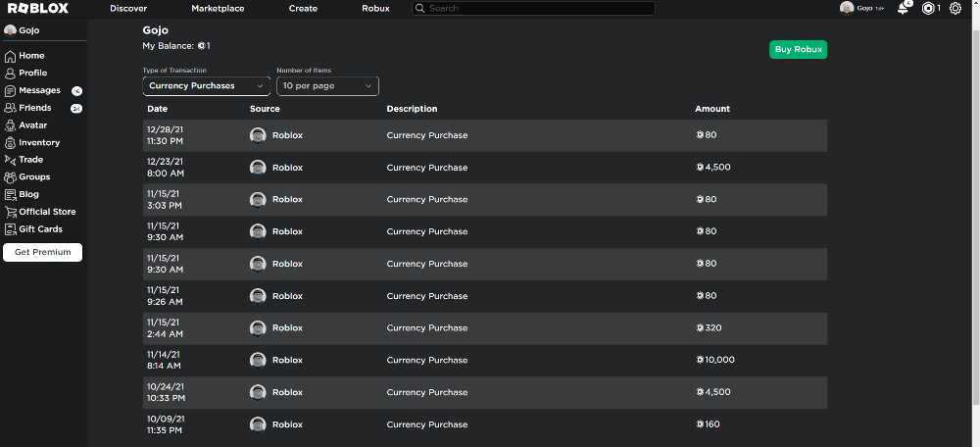Click the Buy Robux button
Viewport: 980px width, 447px height.
pyautogui.click(x=798, y=49)
